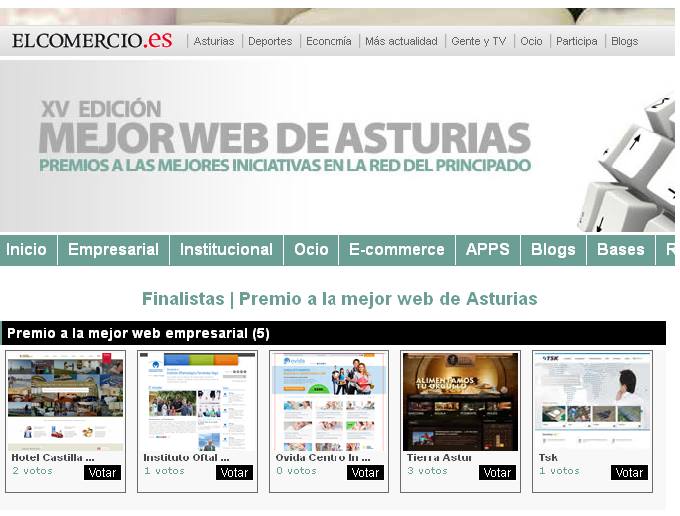Open the Participa section

[576, 41]
